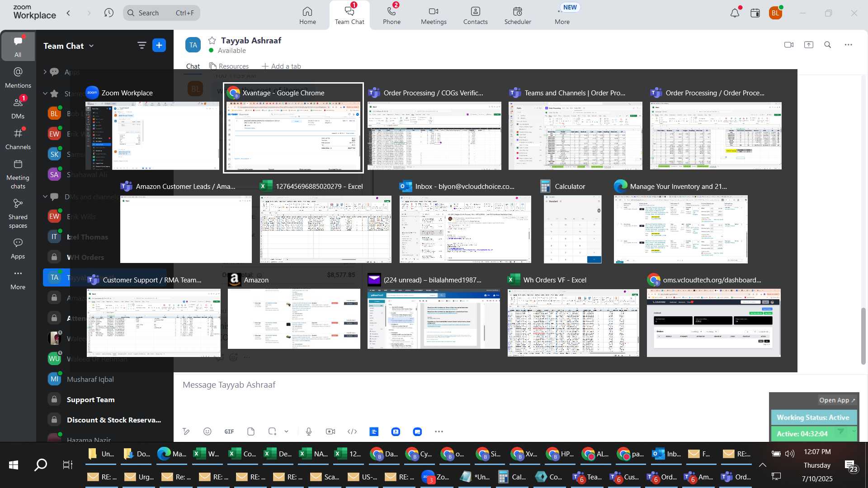Click the history clock icon
Screen dimensions: 868x488
pyautogui.click(x=108, y=13)
